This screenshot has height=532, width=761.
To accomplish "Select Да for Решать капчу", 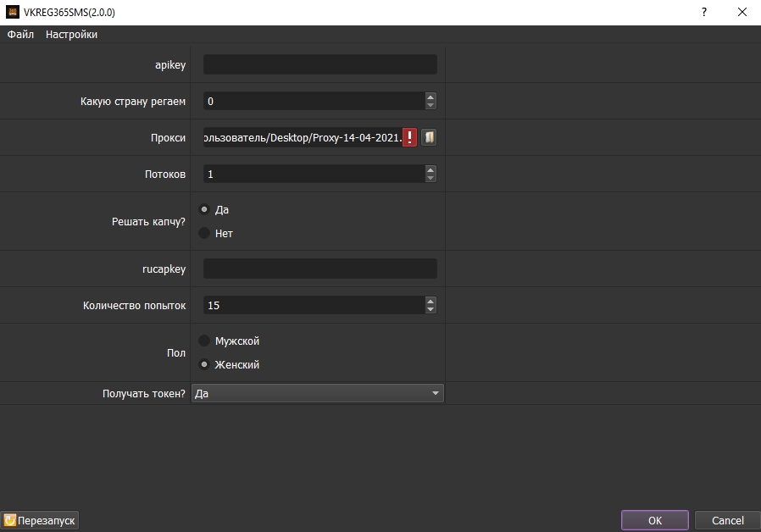I will pyautogui.click(x=204, y=209).
